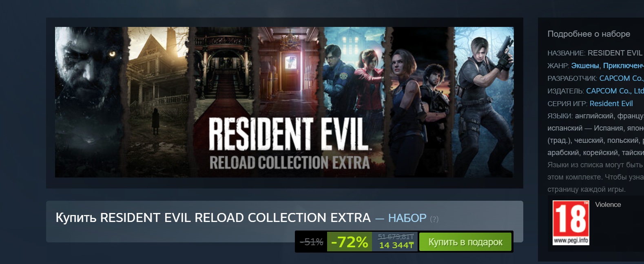Click the question mark icon beside НАБОР
644x264 pixels.
coord(434,219)
